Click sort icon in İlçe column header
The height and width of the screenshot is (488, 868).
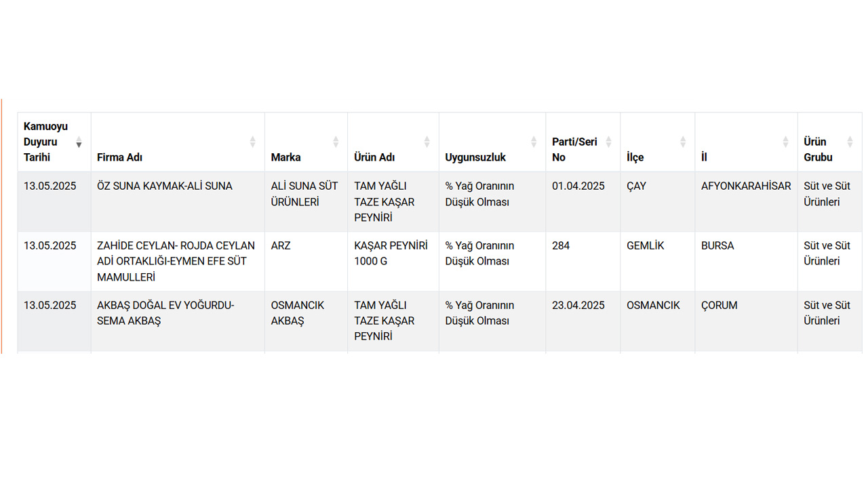(x=683, y=142)
